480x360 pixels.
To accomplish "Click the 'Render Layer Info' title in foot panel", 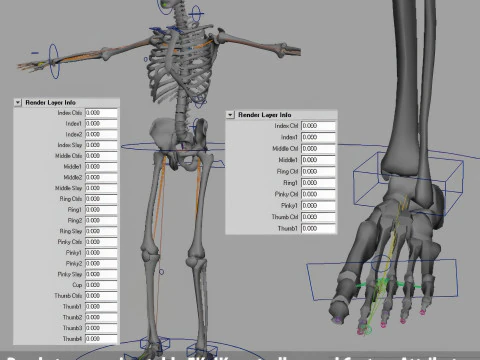I will tap(265, 115).
